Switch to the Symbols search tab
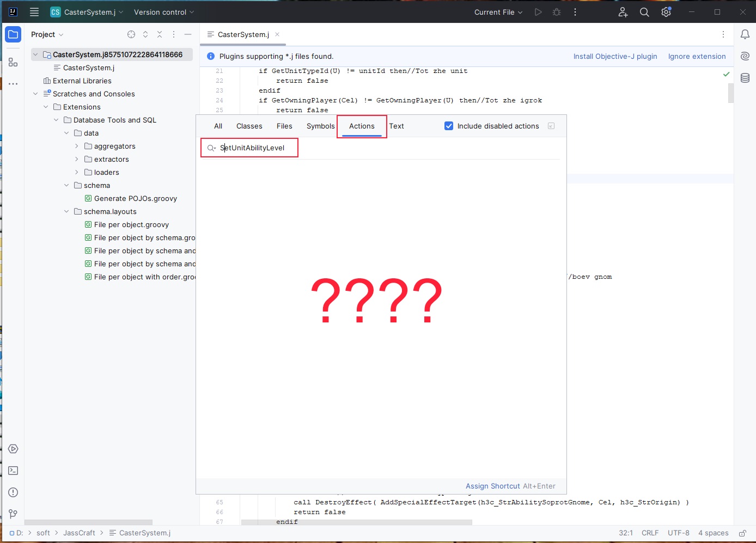Screen dimensions: 756x543 (321, 126)
